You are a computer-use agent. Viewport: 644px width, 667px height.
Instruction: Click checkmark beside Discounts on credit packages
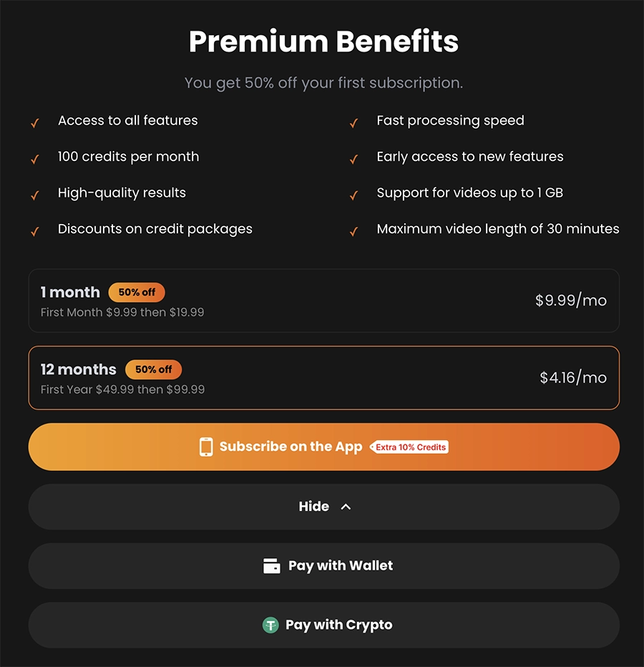click(x=34, y=231)
